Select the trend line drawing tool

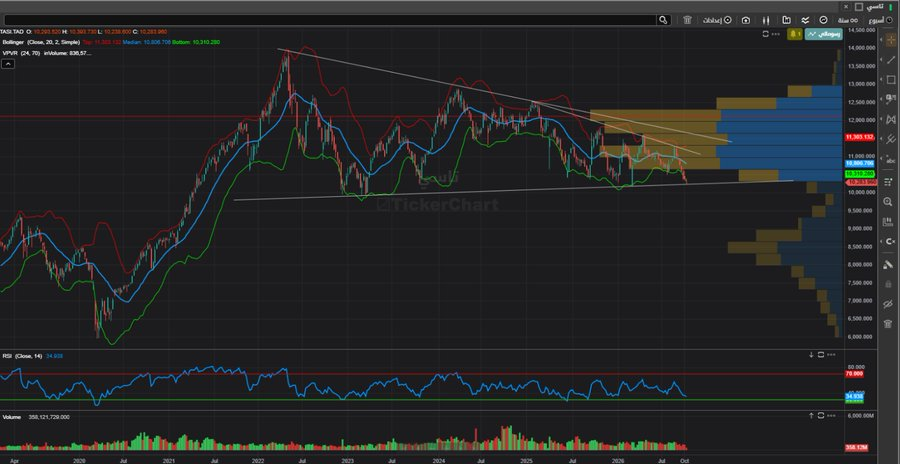coord(890,60)
